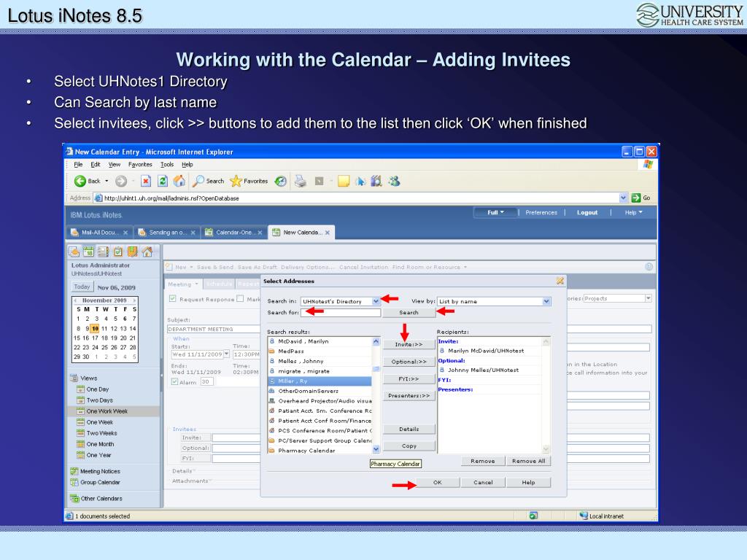747x560 pixels.
Task: Click the Preferences link
Action: pos(541,212)
